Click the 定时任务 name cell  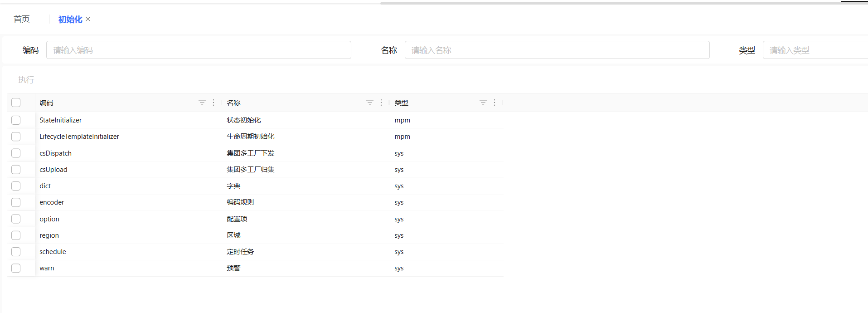(x=240, y=252)
